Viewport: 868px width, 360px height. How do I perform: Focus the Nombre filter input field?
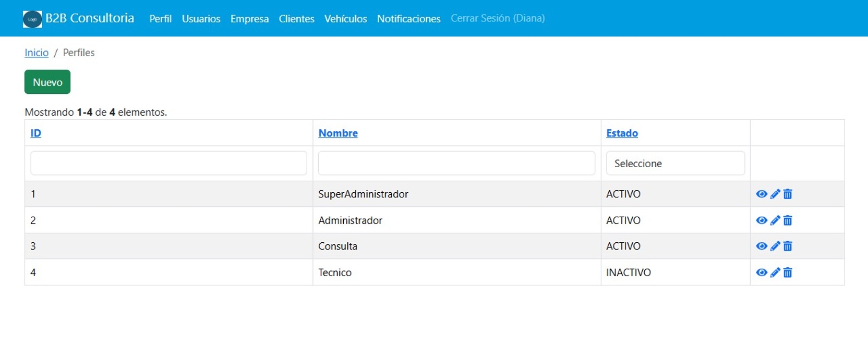pos(456,163)
